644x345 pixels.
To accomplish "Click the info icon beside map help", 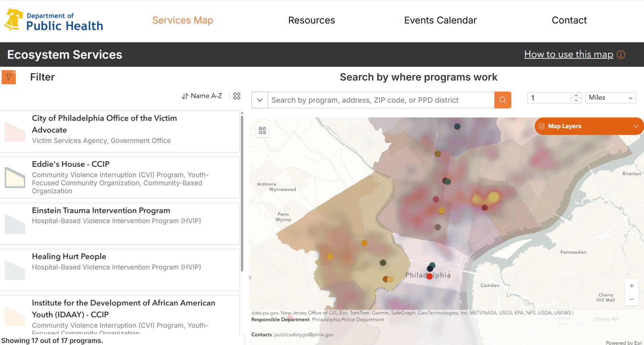I will [x=621, y=55].
